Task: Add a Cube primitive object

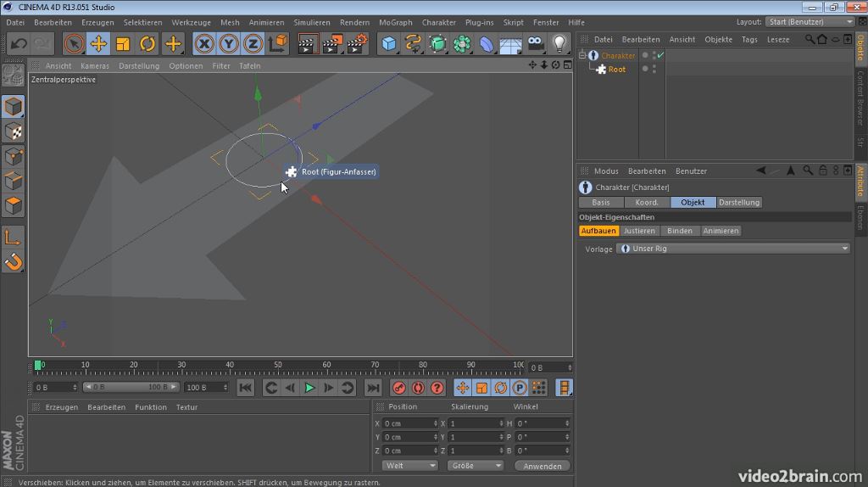Action: [x=388, y=44]
